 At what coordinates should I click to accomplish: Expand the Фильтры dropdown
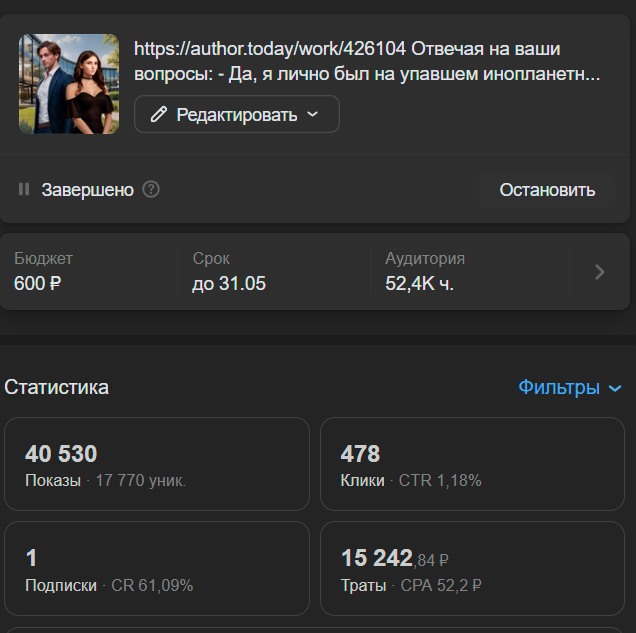click(569, 387)
